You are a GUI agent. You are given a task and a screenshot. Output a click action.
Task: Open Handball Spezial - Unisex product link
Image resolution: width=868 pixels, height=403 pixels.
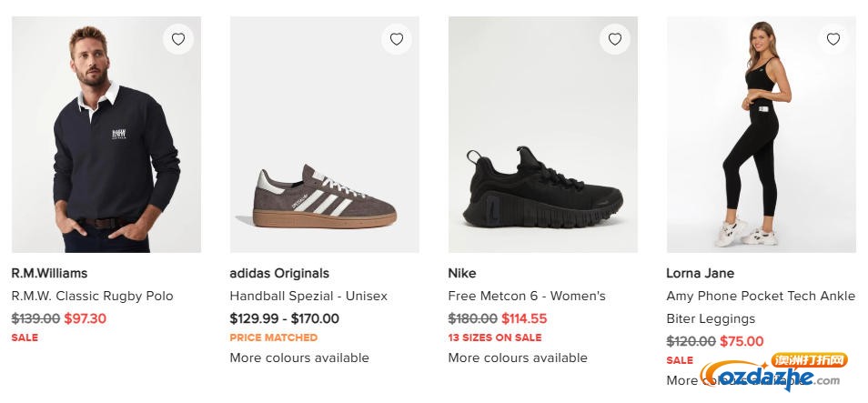point(308,296)
